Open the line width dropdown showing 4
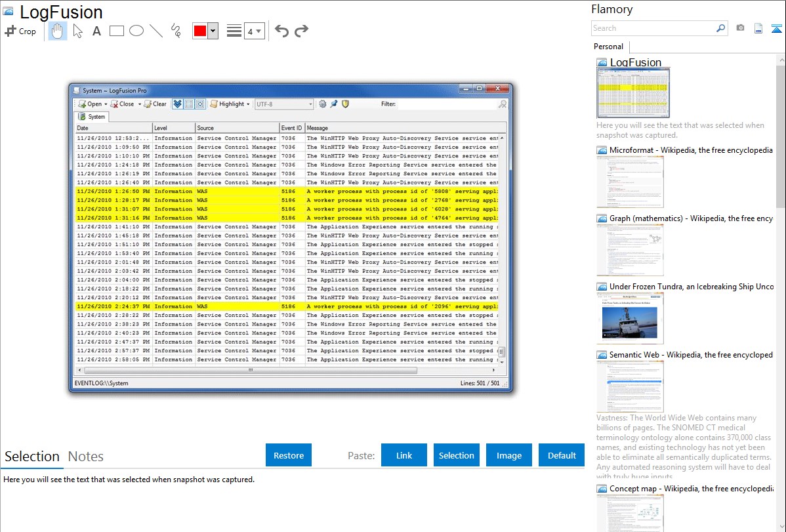 click(254, 31)
